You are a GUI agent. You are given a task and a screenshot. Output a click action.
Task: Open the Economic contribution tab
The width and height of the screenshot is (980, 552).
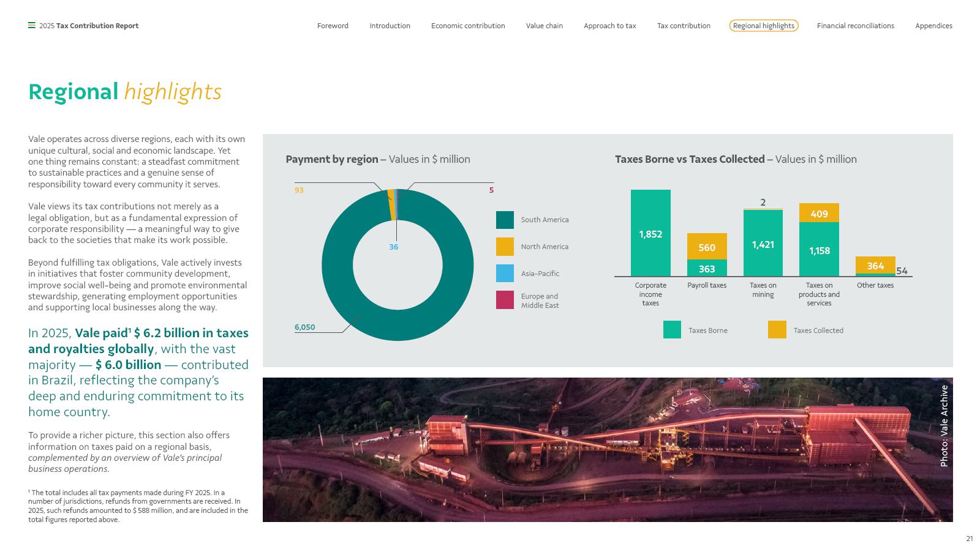tap(468, 26)
